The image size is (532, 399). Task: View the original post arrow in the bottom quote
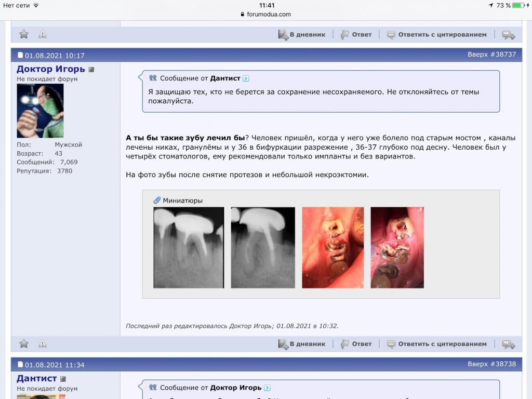pos(267,388)
